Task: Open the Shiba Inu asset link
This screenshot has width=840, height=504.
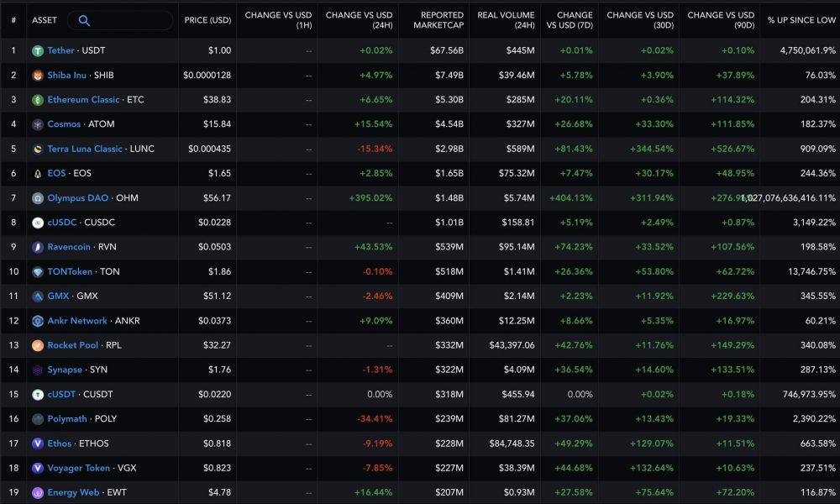Action: click(x=66, y=75)
